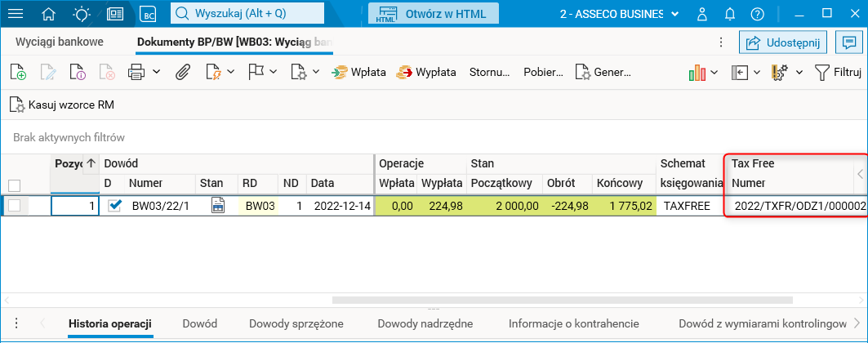This screenshot has width=868, height=343.
Task: Click Kasuj wzorce RM button
Action: [62, 105]
